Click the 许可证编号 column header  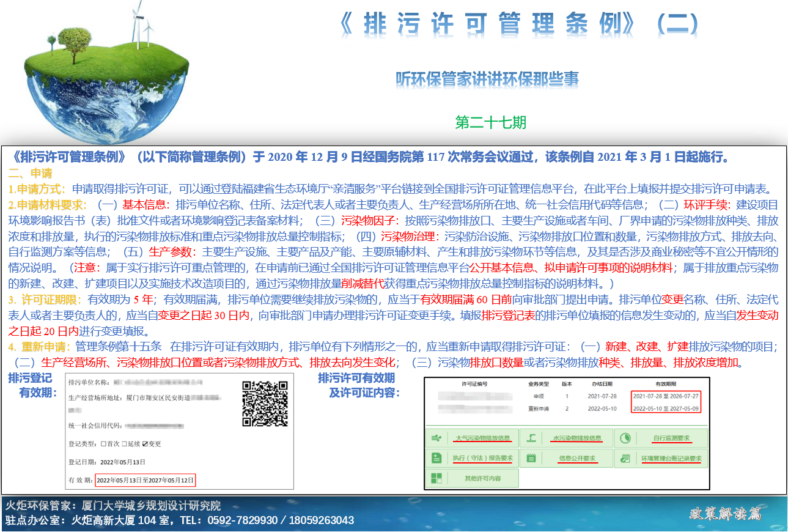pyautogui.click(x=474, y=384)
